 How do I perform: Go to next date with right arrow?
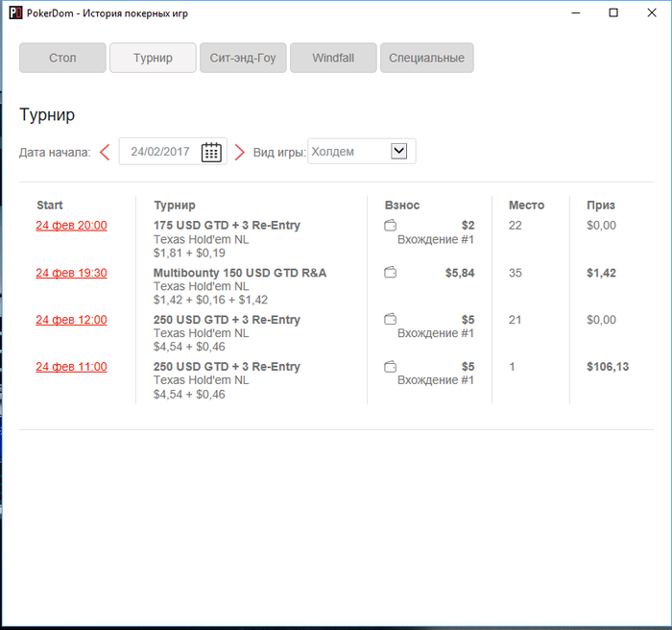click(x=240, y=153)
